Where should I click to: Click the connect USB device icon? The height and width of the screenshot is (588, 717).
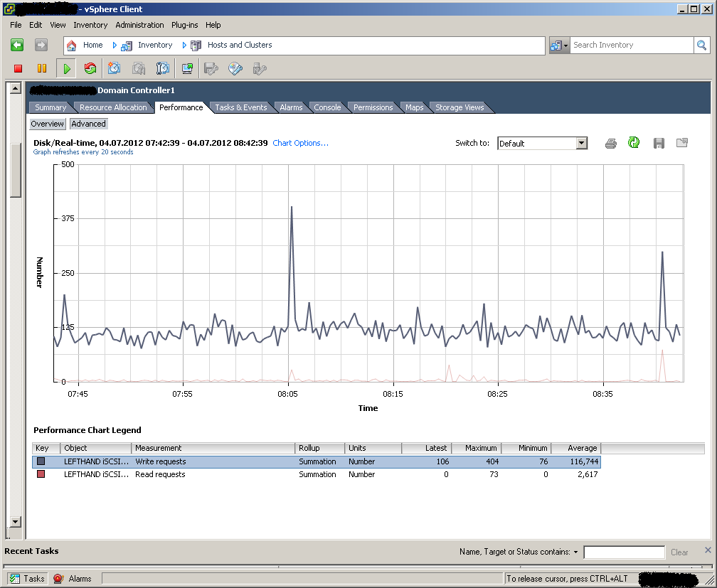coord(259,68)
